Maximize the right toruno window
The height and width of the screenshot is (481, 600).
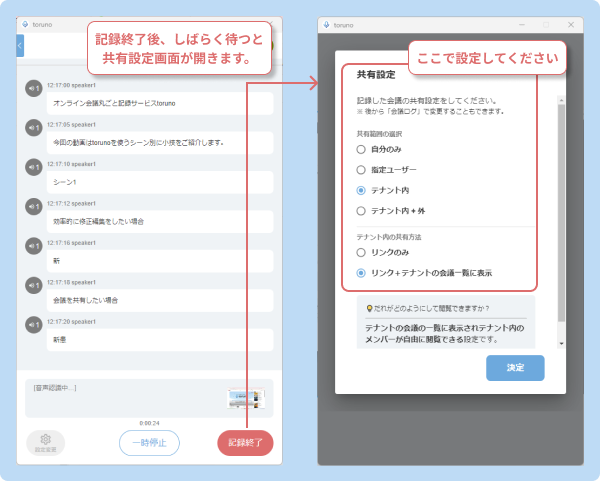[x=546, y=25]
